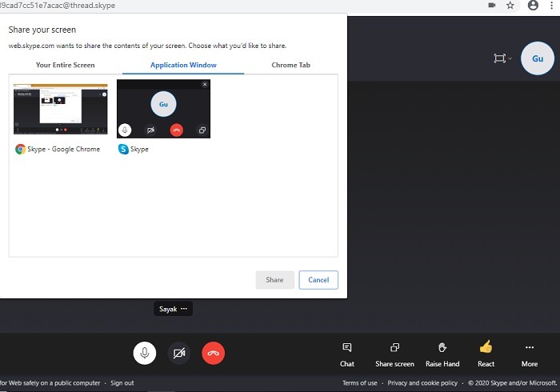Click the Sayak name label
The height and width of the screenshot is (392, 560).
click(168, 309)
